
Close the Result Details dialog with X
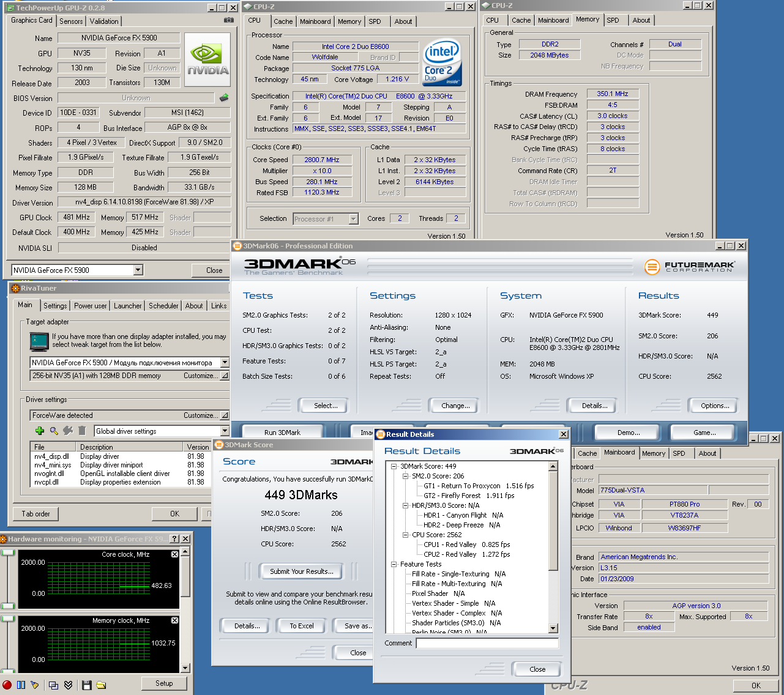(x=564, y=434)
